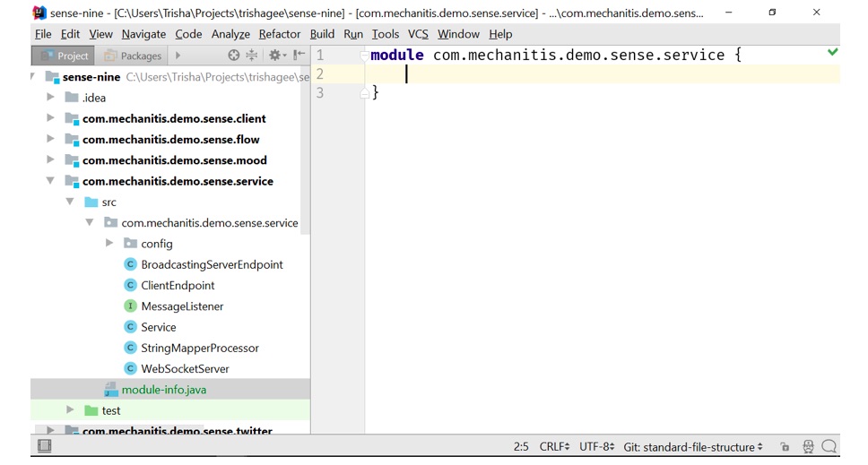868x465 pixels.
Task: Click the StringMapperProcessor class icon
Action: click(130, 348)
